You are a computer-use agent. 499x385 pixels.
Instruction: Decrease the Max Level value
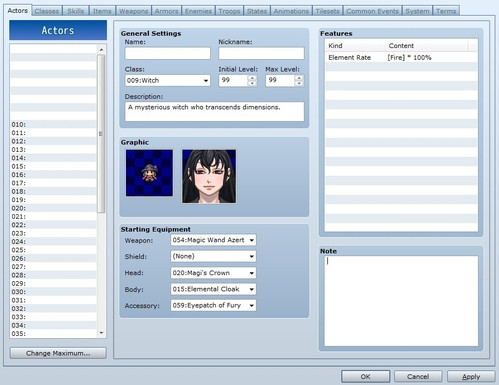pos(299,83)
